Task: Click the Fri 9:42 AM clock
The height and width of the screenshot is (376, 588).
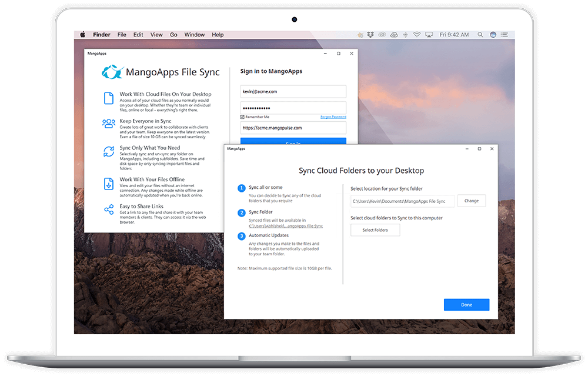Action: (x=454, y=35)
